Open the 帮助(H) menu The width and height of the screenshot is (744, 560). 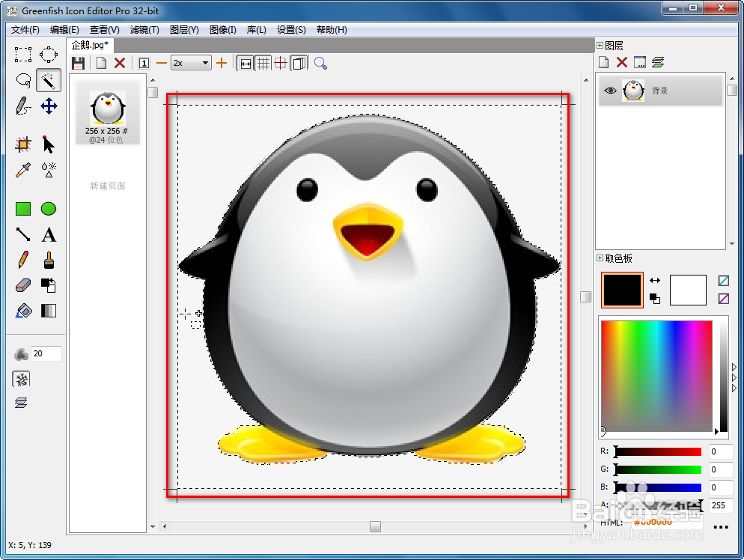[332, 30]
